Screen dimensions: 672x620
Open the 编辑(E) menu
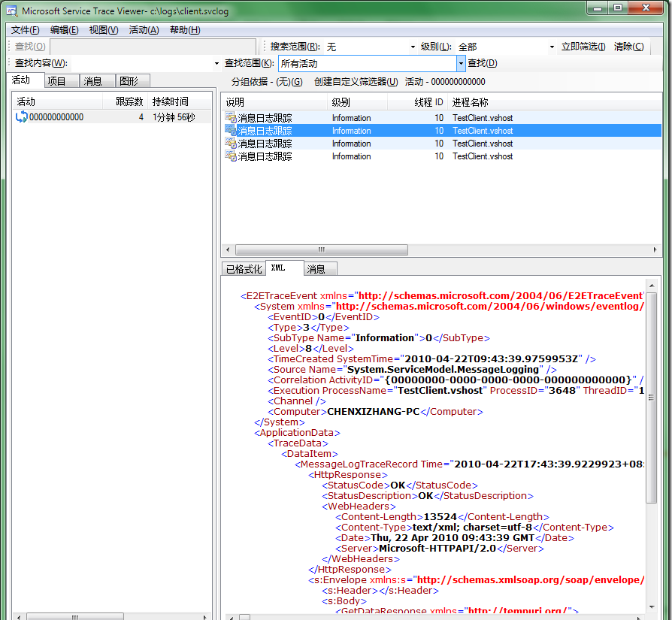pos(65,30)
